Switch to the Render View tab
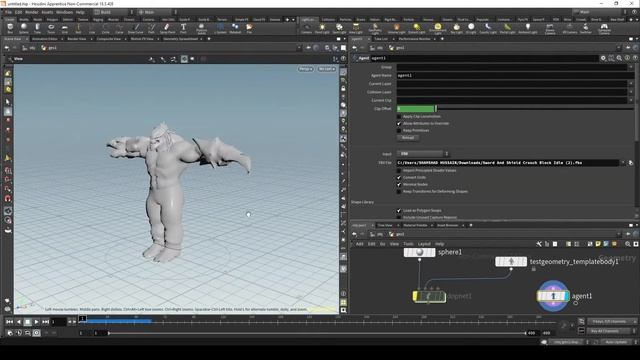 [77, 39]
